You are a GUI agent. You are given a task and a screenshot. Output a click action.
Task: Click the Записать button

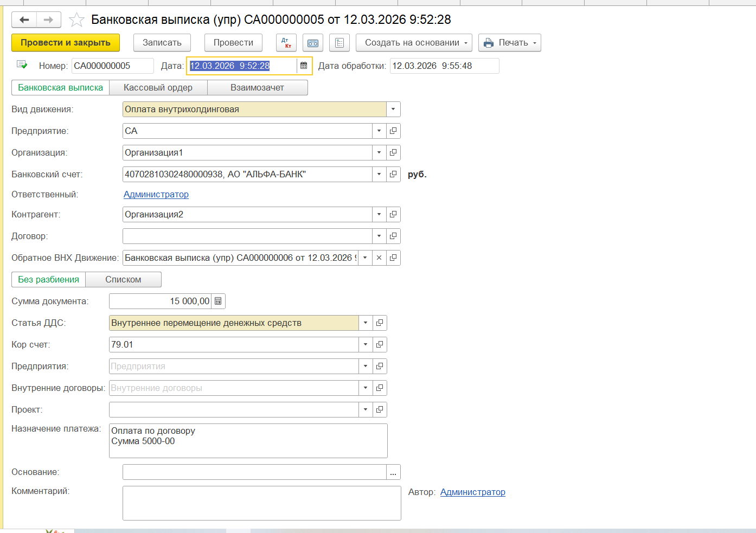tap(162, 43)
